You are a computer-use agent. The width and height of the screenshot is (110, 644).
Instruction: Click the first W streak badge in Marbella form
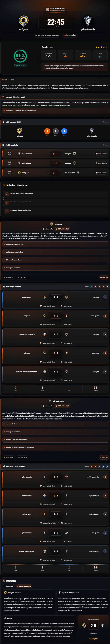91,466
